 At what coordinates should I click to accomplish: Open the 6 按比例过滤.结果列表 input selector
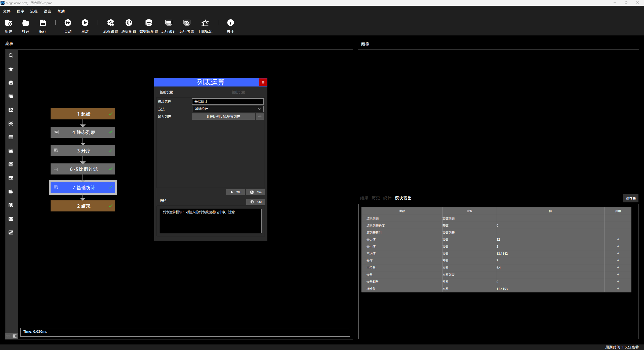223,117
